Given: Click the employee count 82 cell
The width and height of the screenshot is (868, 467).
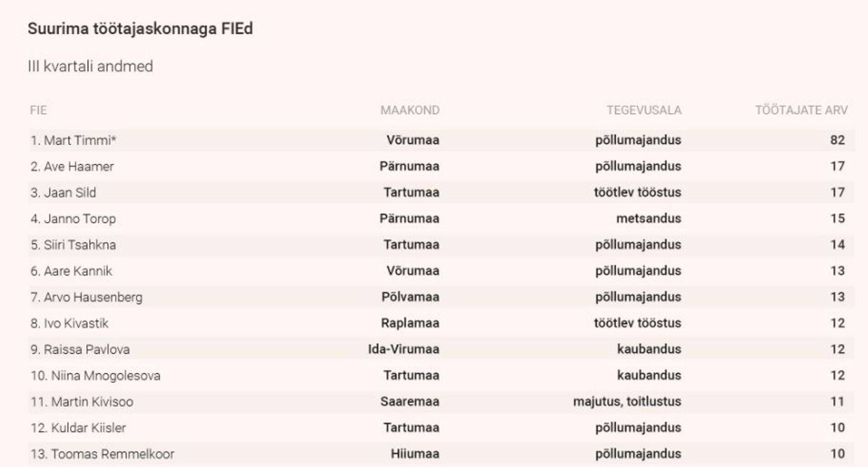Looking at the screenshot, I should tap(837, 140).
